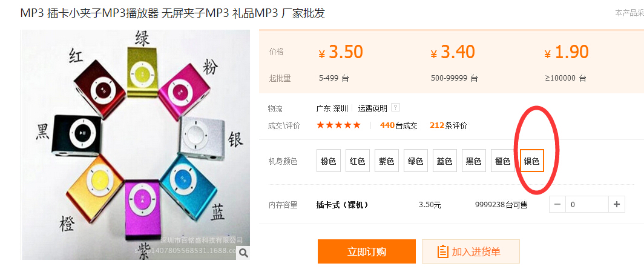Click the plus quantity button
The image size is (644, 269).
[x=617, y=204]
